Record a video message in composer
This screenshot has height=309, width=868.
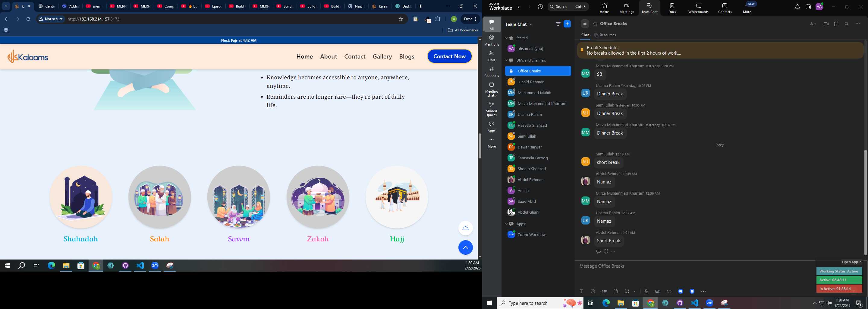657,291
